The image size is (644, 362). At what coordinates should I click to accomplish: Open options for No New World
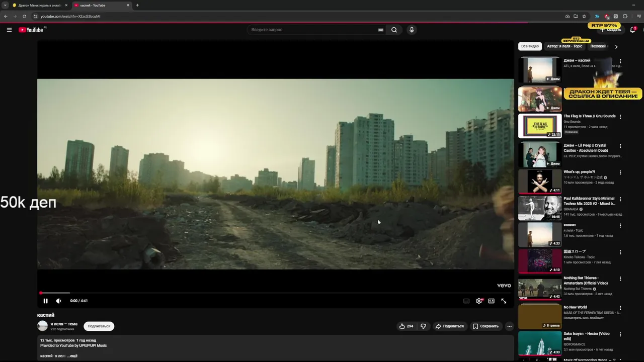click(x=620, y=308)
